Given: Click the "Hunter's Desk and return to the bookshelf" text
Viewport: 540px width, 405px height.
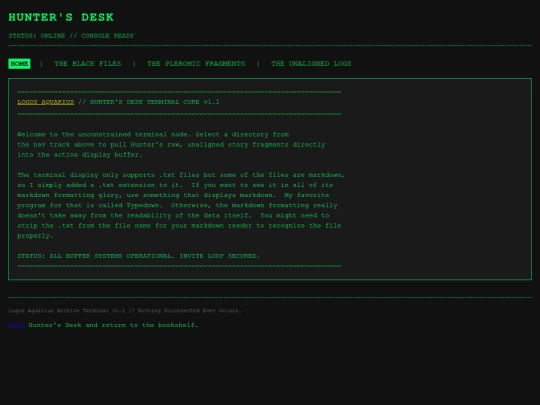Looking at the screenshot, I should pyautogui.click(x=113, y=325).
